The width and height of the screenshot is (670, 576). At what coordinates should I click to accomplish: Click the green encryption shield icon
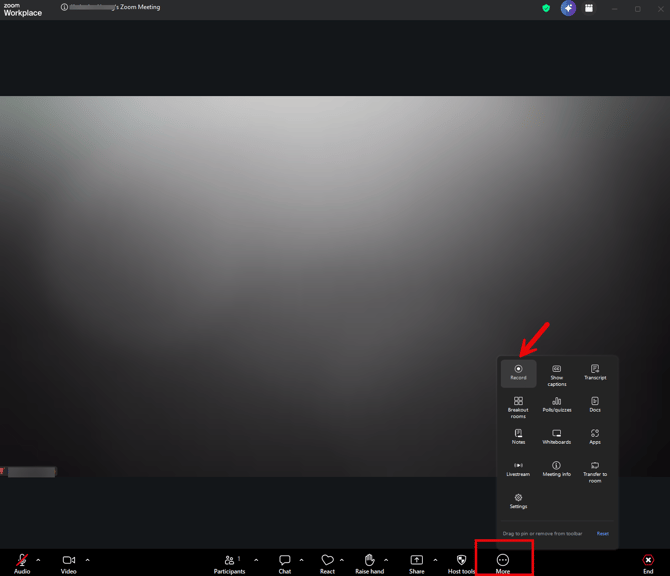(x=546, y=8)
